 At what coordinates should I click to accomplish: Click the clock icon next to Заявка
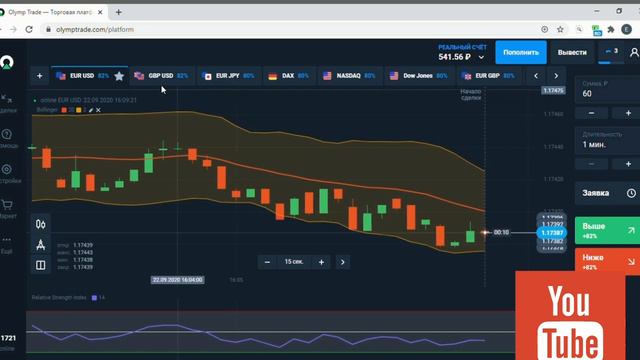[631, 193]
